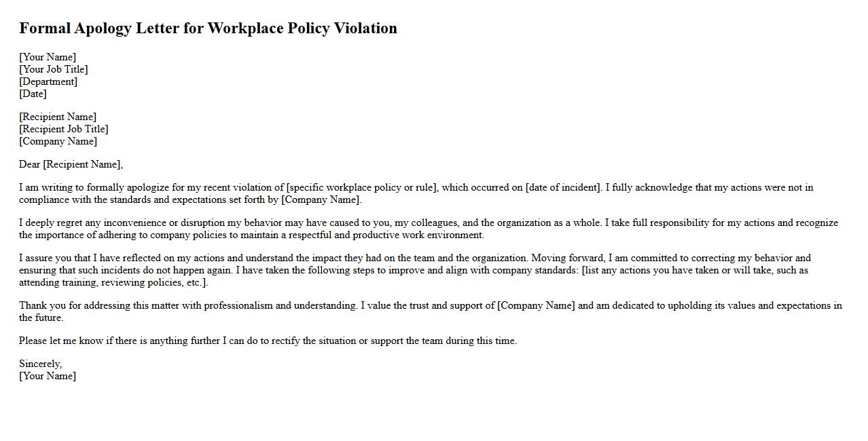Click the [Department] placeholder line
868x441 pixels.
(48, 81)
